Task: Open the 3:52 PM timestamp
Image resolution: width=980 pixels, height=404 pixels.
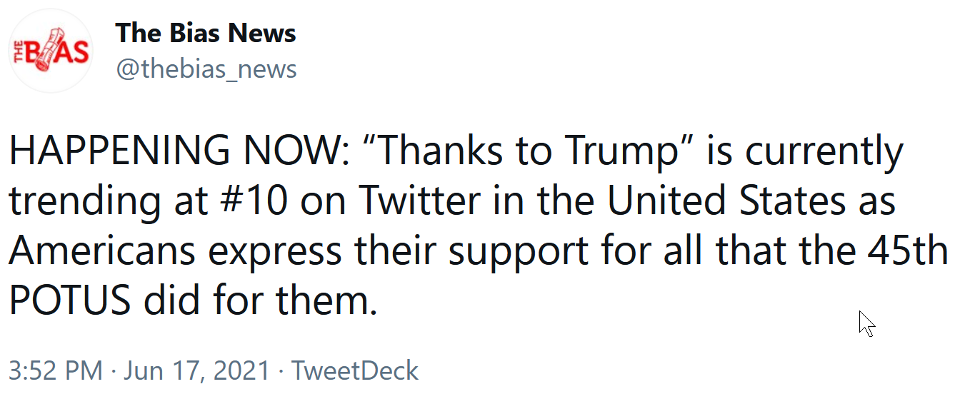Action: [x=56, y=371]
